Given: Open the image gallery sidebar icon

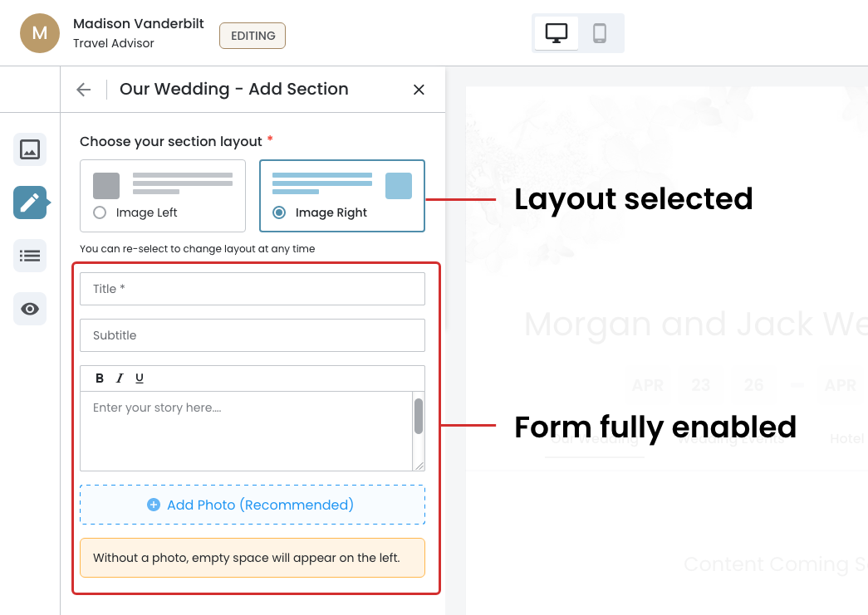Looking at the screenshot, I should (x=30, y=149).
